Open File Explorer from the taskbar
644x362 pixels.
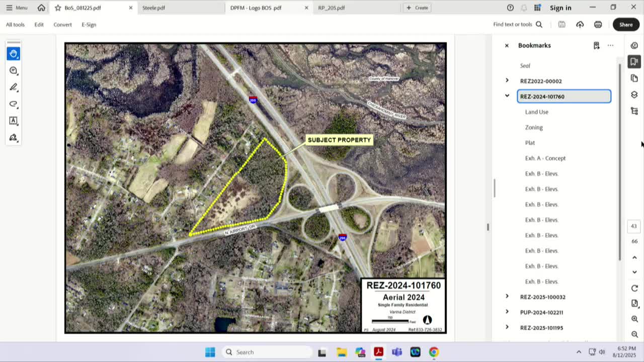click(341, 352)
